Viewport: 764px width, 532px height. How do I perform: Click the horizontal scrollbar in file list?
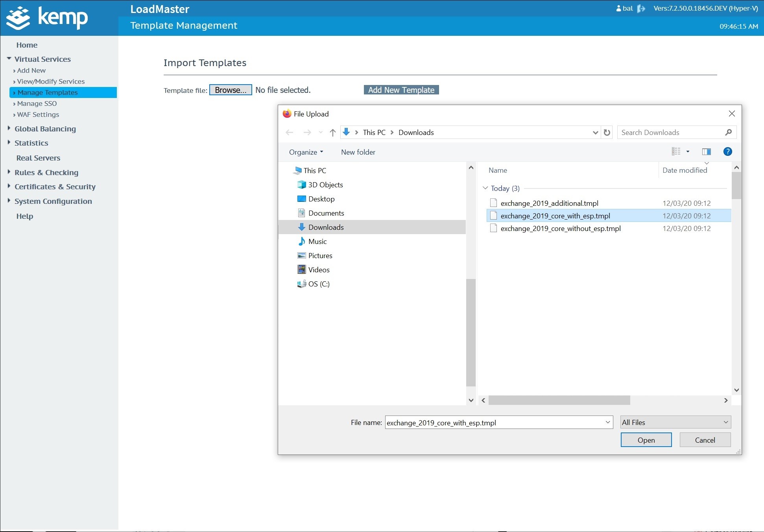pos(559,400)
